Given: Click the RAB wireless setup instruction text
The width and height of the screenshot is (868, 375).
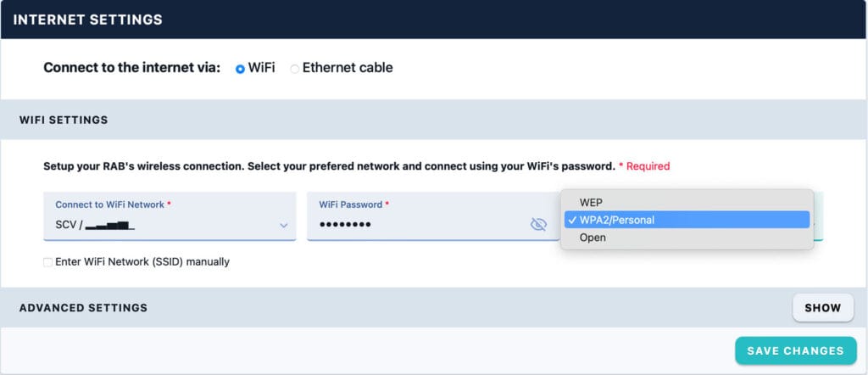Looking at the screenshot, I should 329,166.
